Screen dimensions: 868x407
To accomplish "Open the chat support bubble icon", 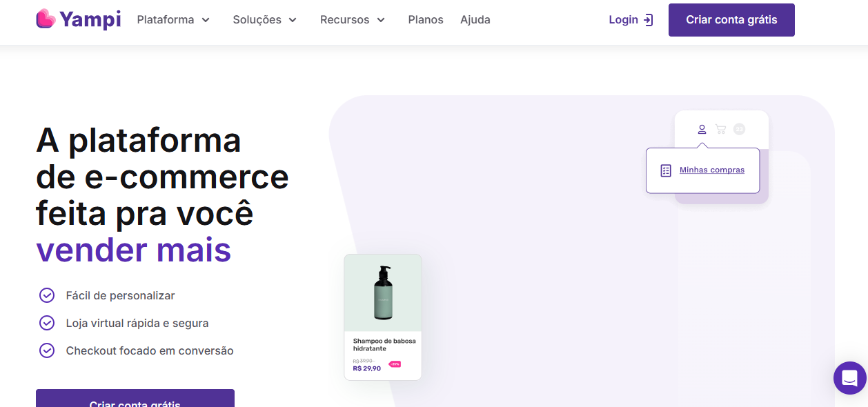I will (x=849, y=378).
